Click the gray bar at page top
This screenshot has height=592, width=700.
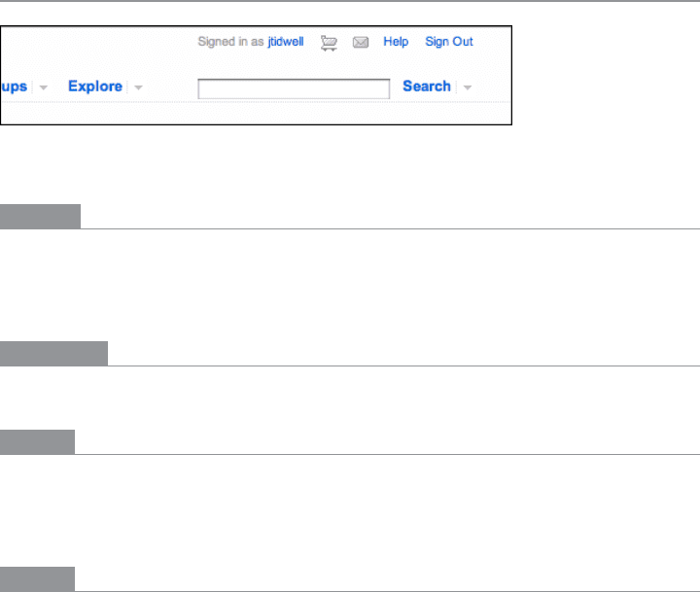(x=350, y=1)
